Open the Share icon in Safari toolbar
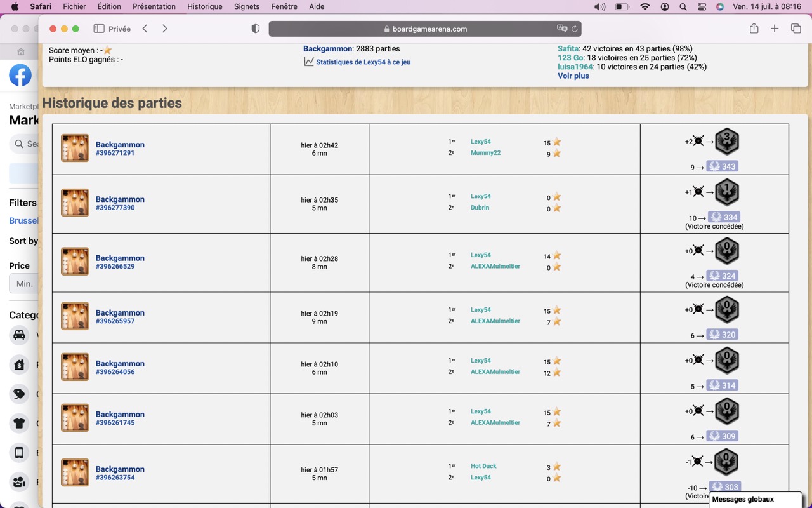 754,29
